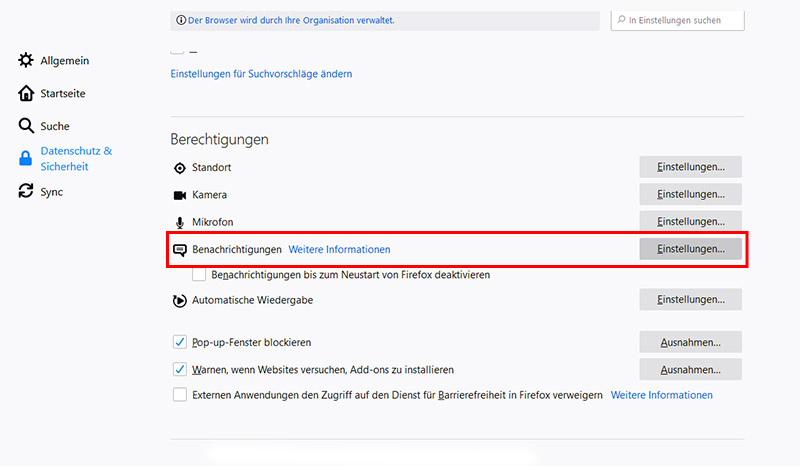The height and width of the screenshot is (466, 800).
Task: Click the Mikrofon microphone icon
Action: [180, 223]
